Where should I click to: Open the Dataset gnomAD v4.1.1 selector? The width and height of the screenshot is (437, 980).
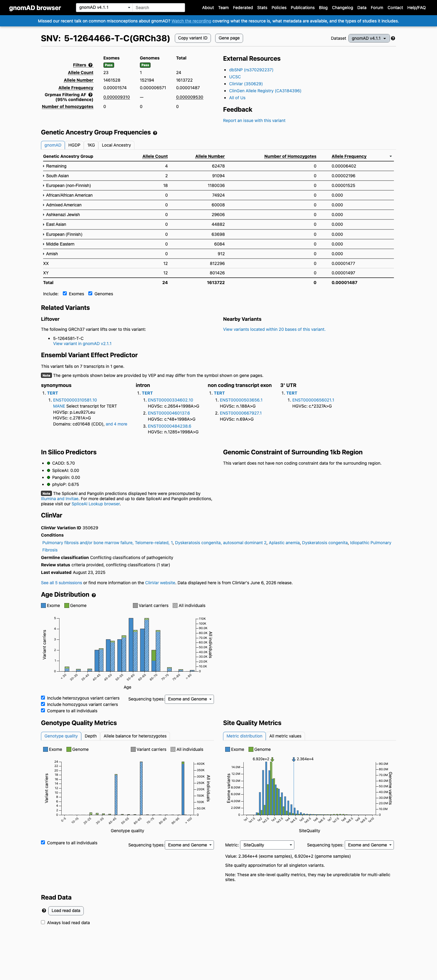pyautogui.click(x=369, y=39)
